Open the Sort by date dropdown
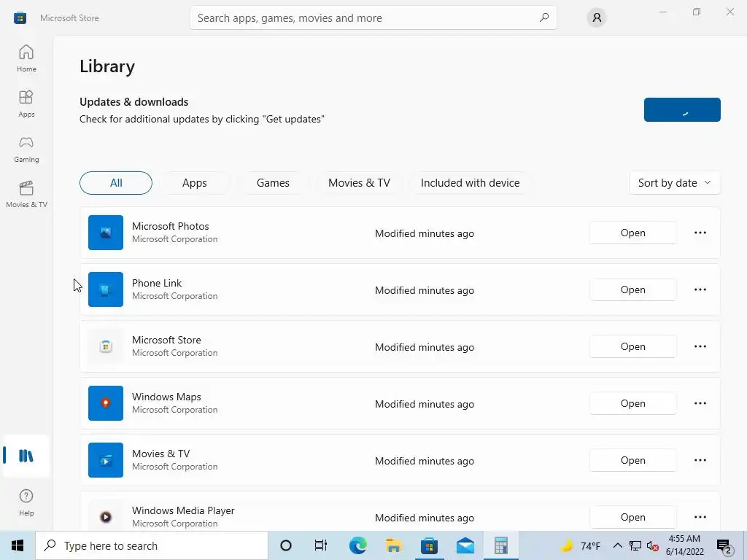This screenshot has height=560, width=747. click(675, 183)
